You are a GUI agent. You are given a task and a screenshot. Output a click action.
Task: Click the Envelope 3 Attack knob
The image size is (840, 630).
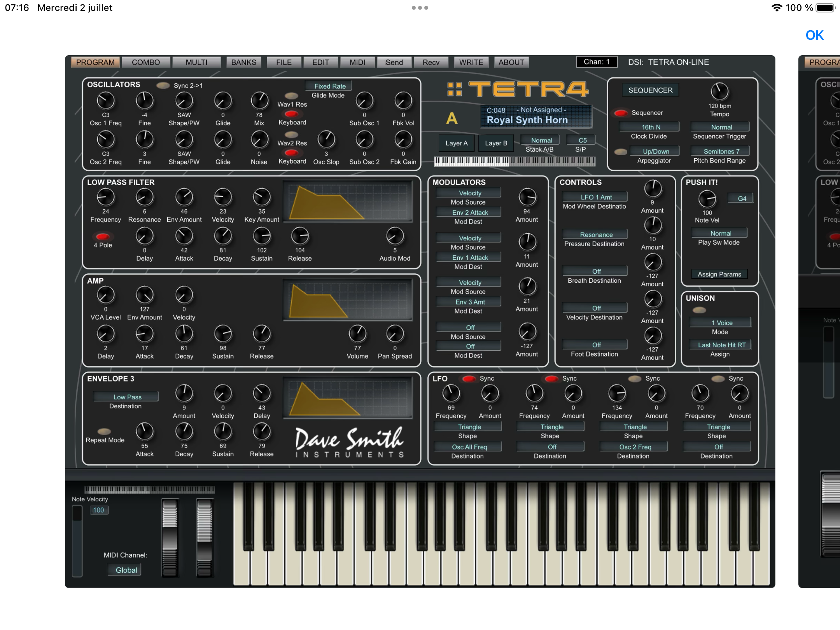click(144, 432)
